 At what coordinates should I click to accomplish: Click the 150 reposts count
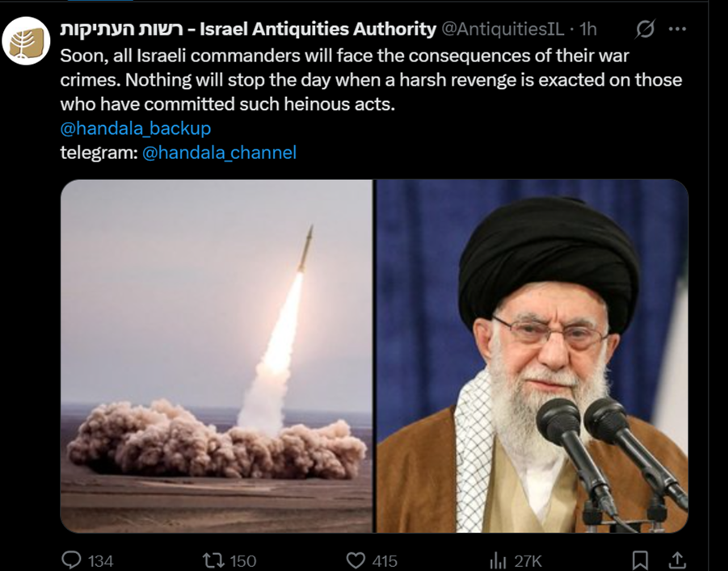(243, 561)
